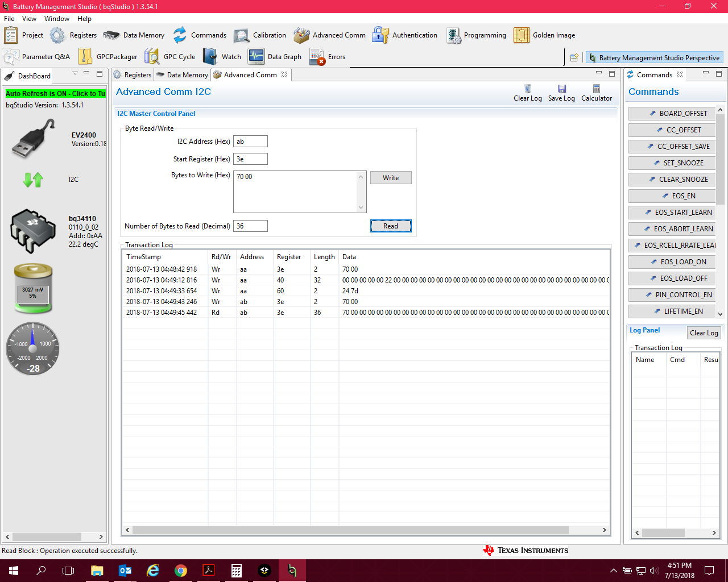Run the LIFETIME_EN command
Image resolution: width=728 pixels, height=582 pixels.
pyautogui.click(x=671, y=311)
